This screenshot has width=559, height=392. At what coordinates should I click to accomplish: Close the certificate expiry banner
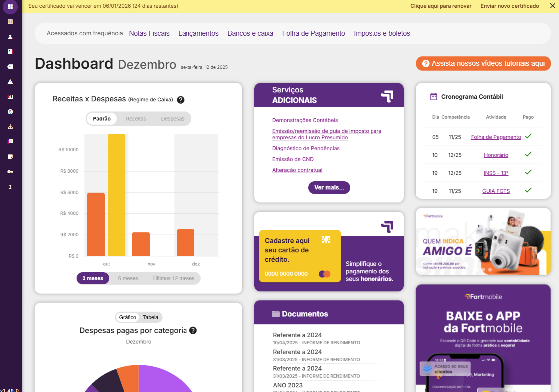tap(552, 6)
